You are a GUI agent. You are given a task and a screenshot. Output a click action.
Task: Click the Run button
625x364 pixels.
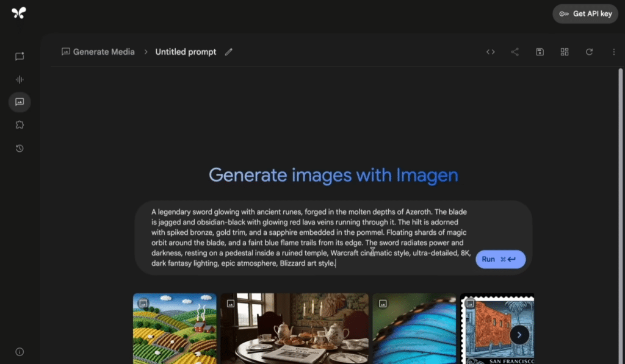pyautogui.click(x=500, y=259)
